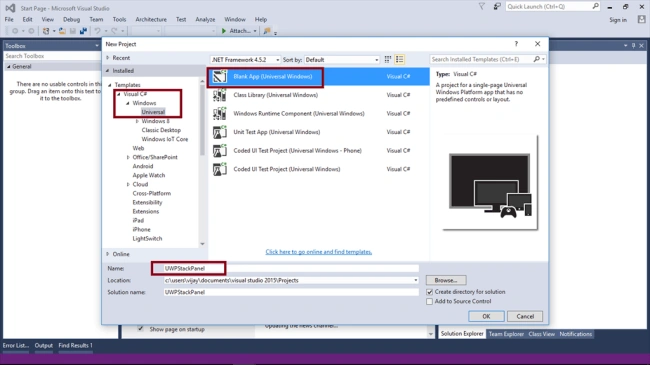Select the Android template category
The image size is (650, 365).
pos(143,166)
